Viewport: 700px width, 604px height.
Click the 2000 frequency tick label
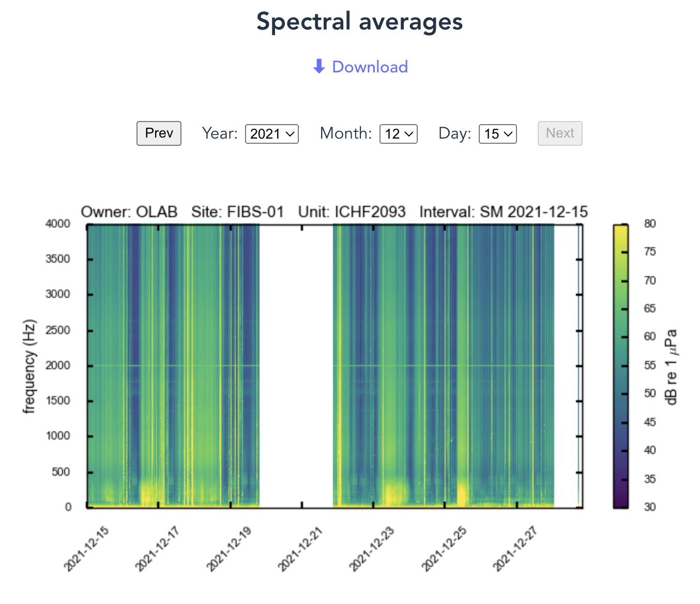58,366
